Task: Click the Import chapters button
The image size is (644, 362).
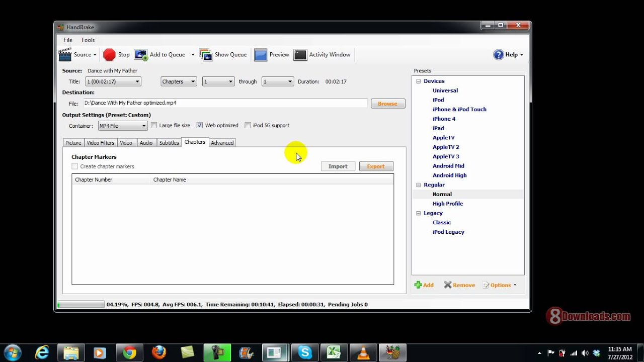Action: (338, 166)
